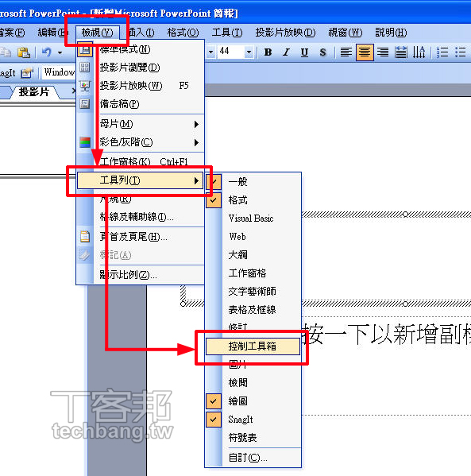Viewport: 471px width, 476px height.
Task: Apply numbered list formatting
Action: point(442,52)
